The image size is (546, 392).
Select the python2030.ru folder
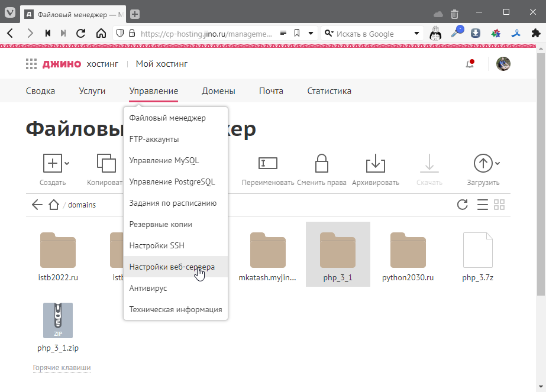pos(408,254)
